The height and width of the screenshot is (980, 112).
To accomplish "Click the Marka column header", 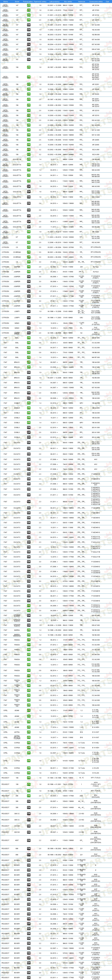I will click(x=5, y=2).
